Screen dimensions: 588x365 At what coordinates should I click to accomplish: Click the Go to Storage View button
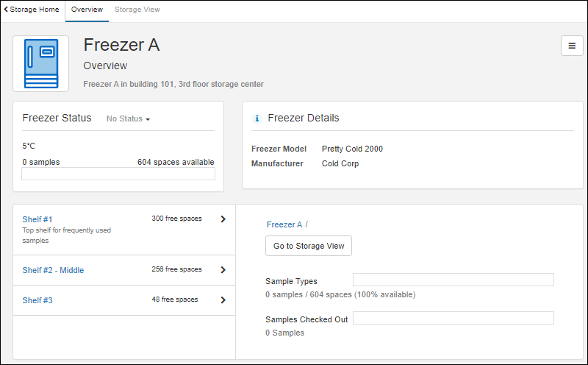(309, 246)
